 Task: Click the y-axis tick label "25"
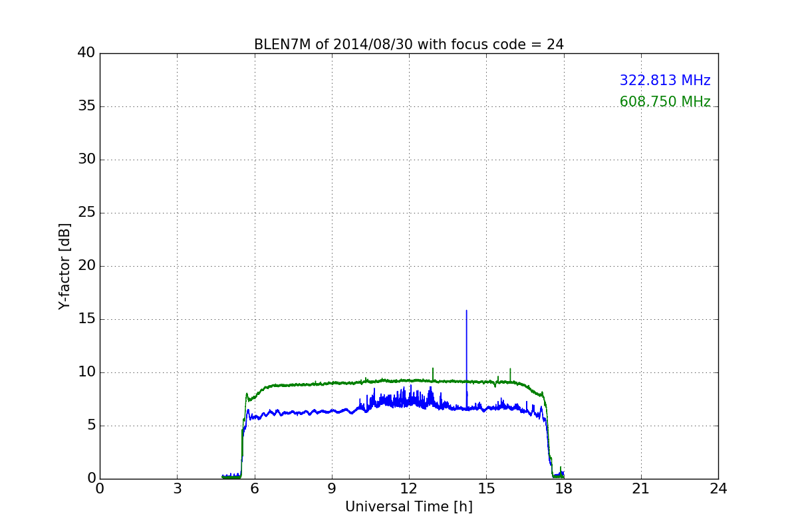tap(86, 213)
